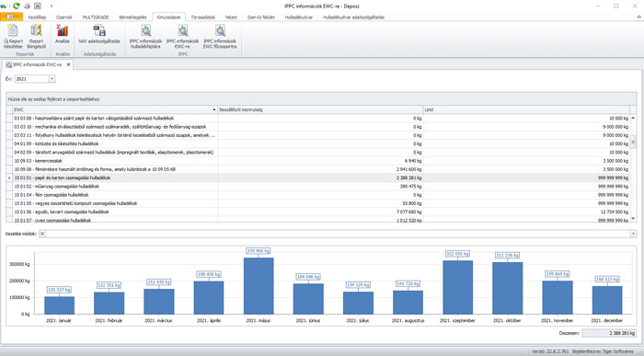Viewport: 644px width, 356px height.
Task: Click the 7 077 680 kg quantity cell
Action: (x=320, y=212)
